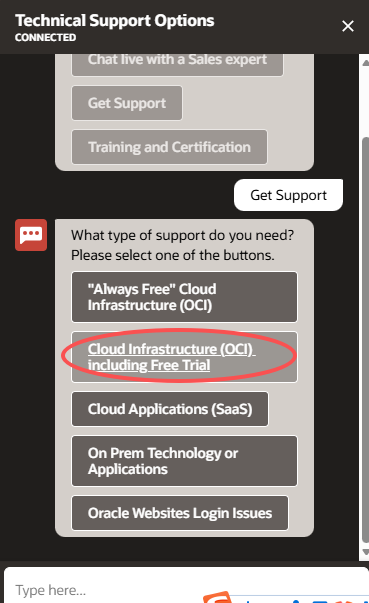Choose Cloud Applications (SaaS) support

(170, 409)
